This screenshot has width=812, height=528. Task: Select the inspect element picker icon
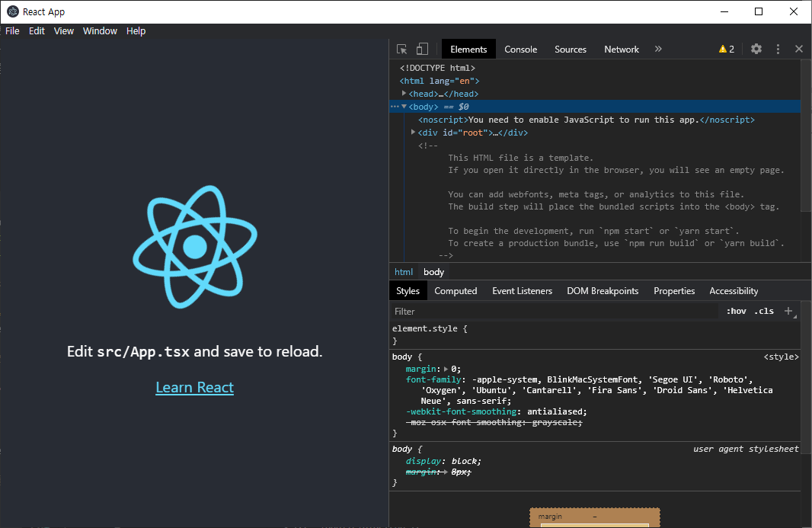[x=402, y=50]
